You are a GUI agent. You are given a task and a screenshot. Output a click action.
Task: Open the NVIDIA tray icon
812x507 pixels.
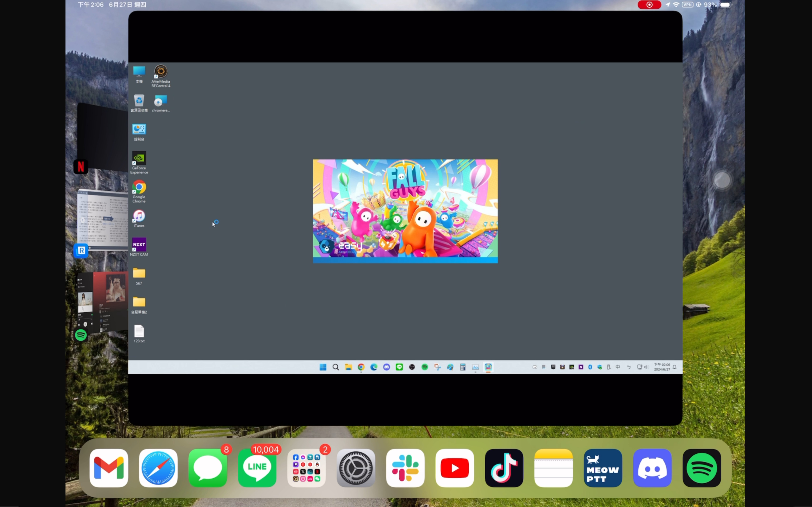[x=572, y=367]
